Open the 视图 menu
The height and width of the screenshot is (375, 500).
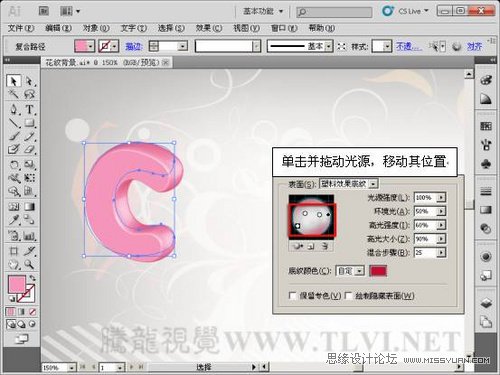click(246, 28)
